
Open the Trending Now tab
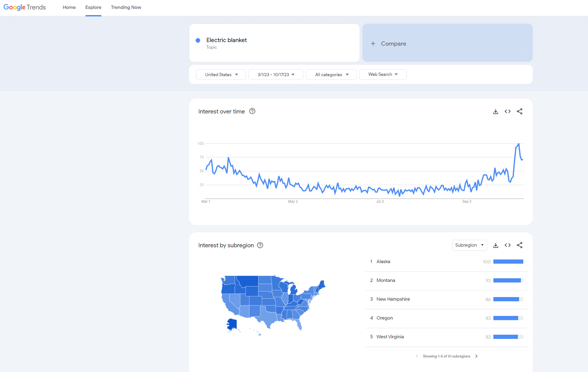point(126,7)
